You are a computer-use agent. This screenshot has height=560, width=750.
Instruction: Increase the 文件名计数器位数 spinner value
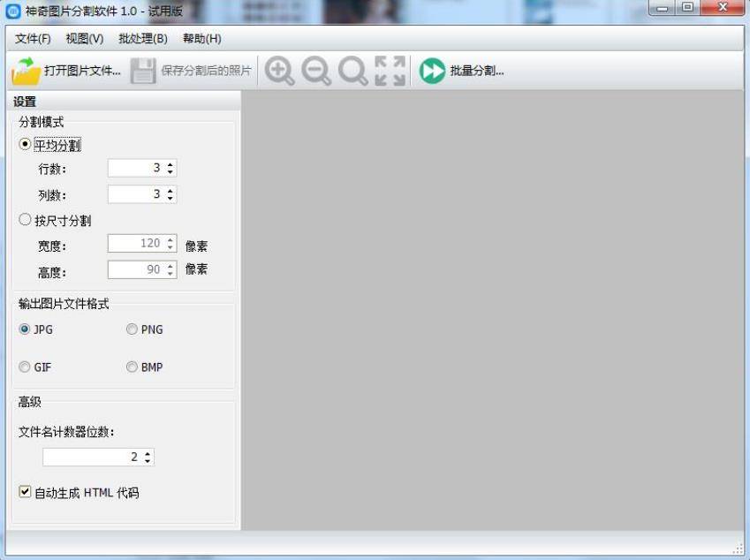pyautogui.click(x=148, y=453)
